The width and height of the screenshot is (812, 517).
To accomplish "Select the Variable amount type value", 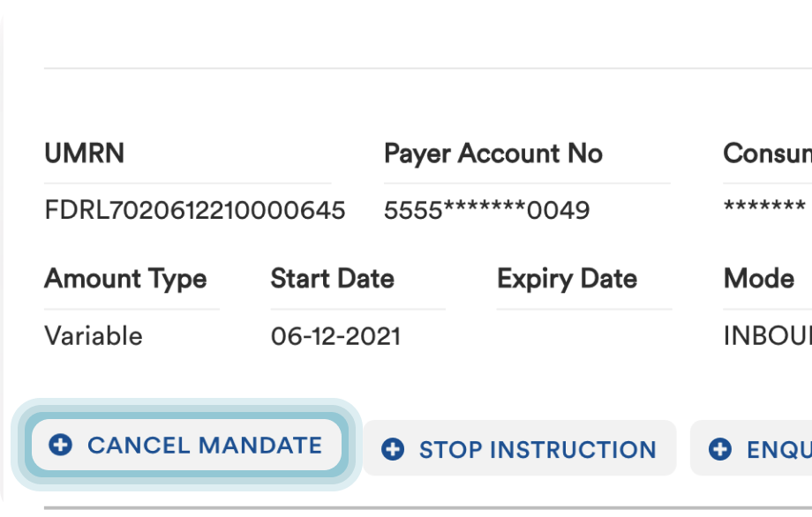I will (94, 336).
